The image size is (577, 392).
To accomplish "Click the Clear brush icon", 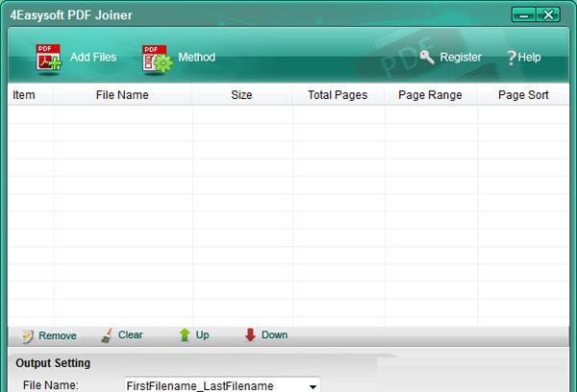I will [x=107, y=335].
